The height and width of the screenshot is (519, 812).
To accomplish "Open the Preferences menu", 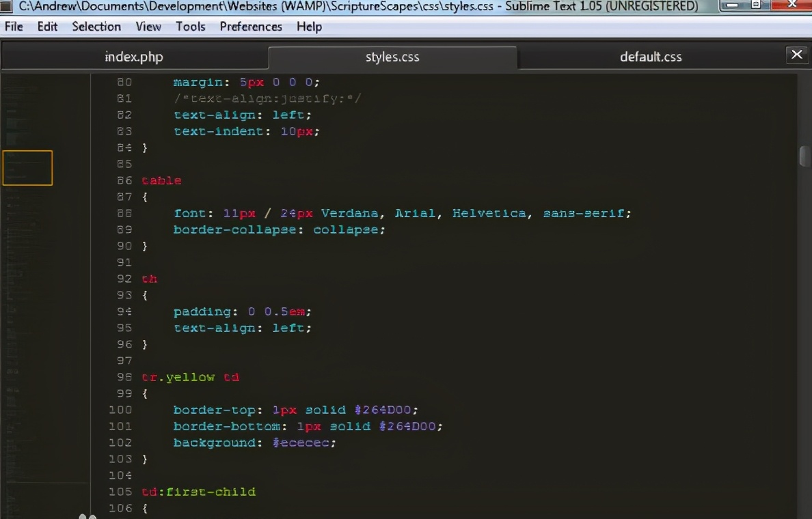I will pos(251,27).
